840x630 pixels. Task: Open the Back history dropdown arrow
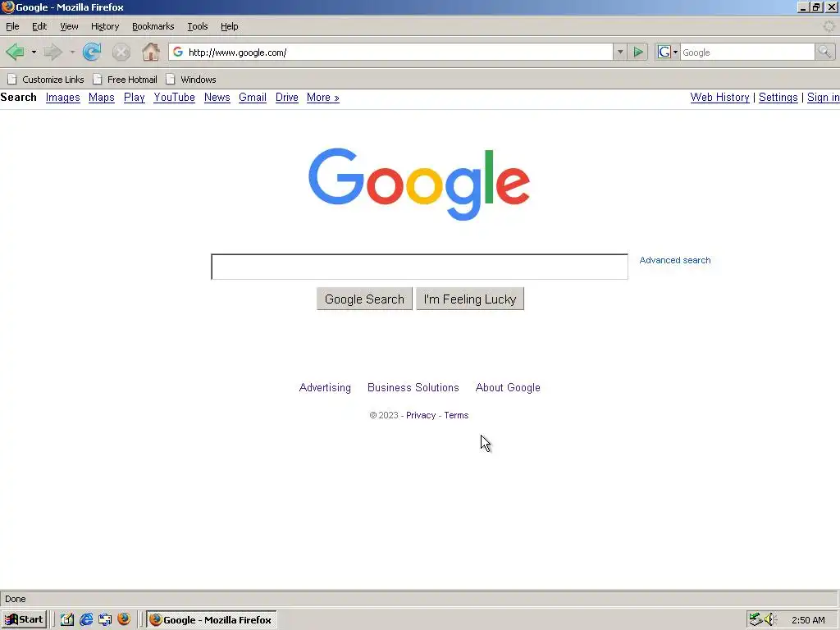click(x=34, y=52)
